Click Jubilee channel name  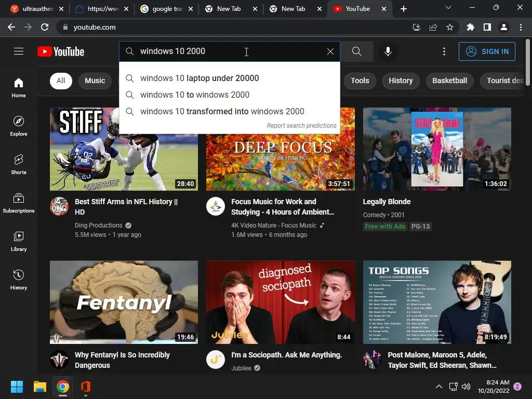pyautogui.click(x=241, y=368)
